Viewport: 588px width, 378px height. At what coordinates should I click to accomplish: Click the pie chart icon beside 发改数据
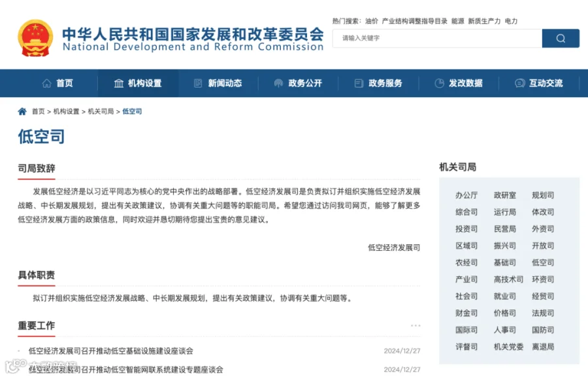click(439, 83)
